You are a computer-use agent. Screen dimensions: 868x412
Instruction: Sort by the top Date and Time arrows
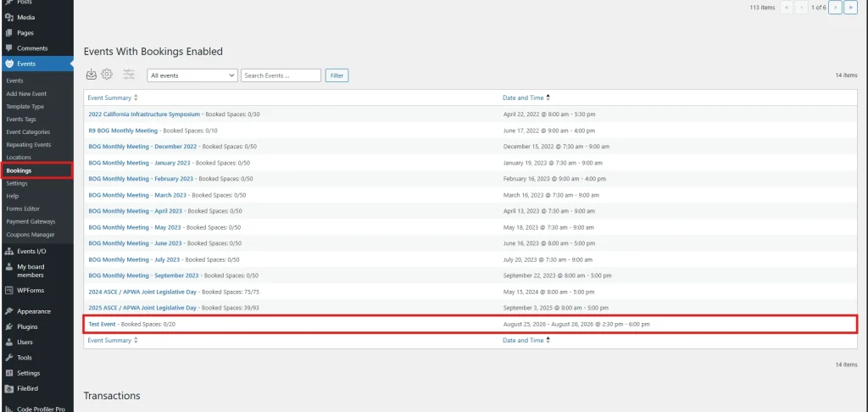(548, 97)
